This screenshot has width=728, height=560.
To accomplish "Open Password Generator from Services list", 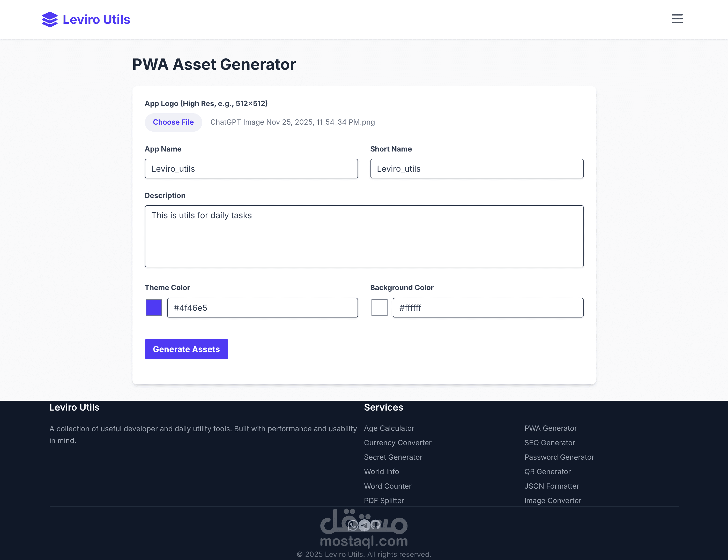I will (x=559, y=457).
